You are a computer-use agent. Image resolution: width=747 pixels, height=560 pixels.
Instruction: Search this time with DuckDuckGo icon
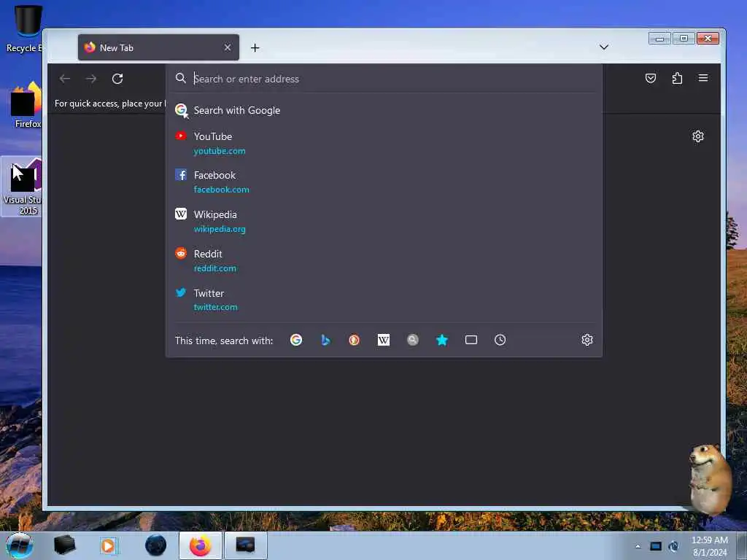coord(355,340)
